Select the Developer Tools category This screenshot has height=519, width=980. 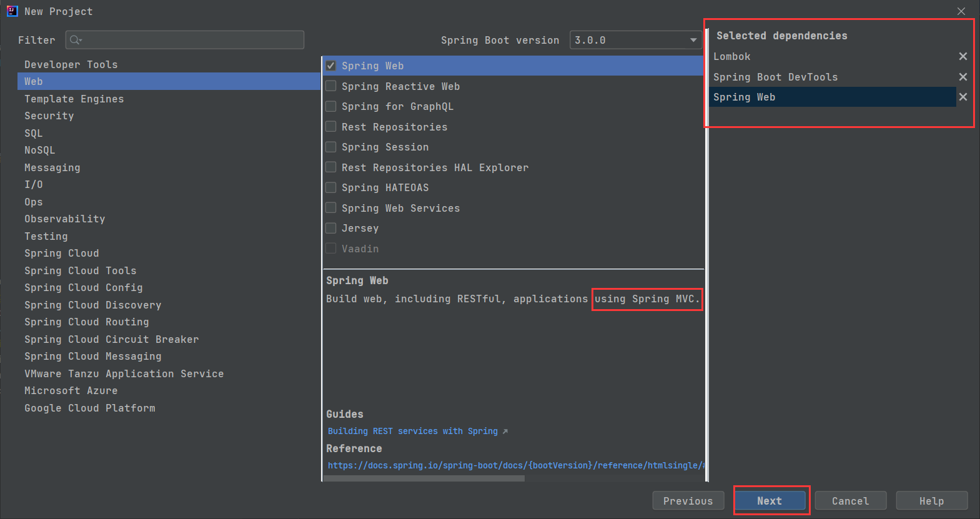pyautogui.click(x=169, y=64)
